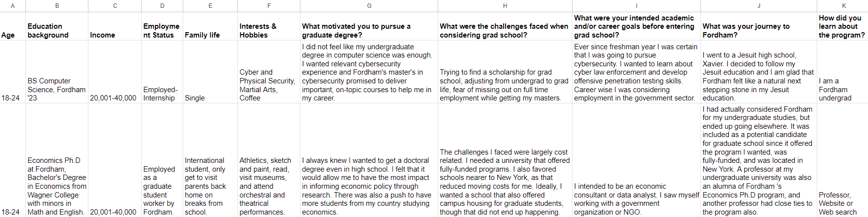Select the "Employment Status" header cell
Screen dimensions: 868x217
(161, 31)
